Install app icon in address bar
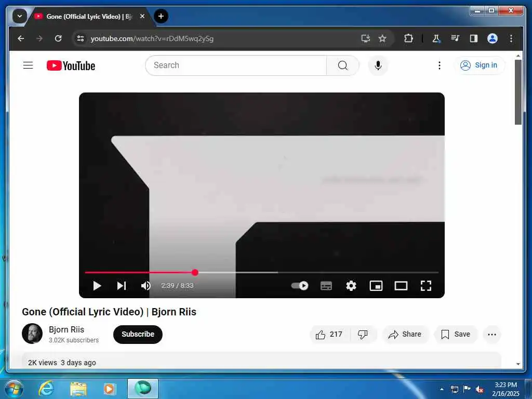This screenshot has width=532, height=399. click(365, 38)
